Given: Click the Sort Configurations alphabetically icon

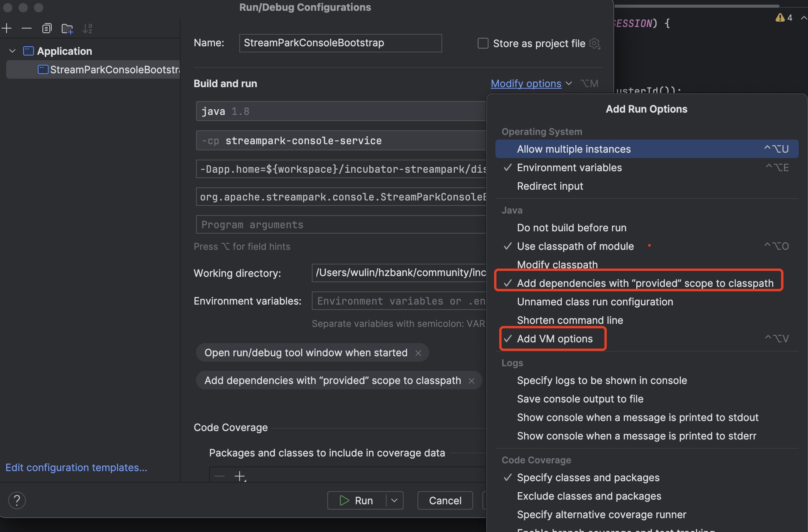Looking at the screenshot, I should click(x=88, y=29).
